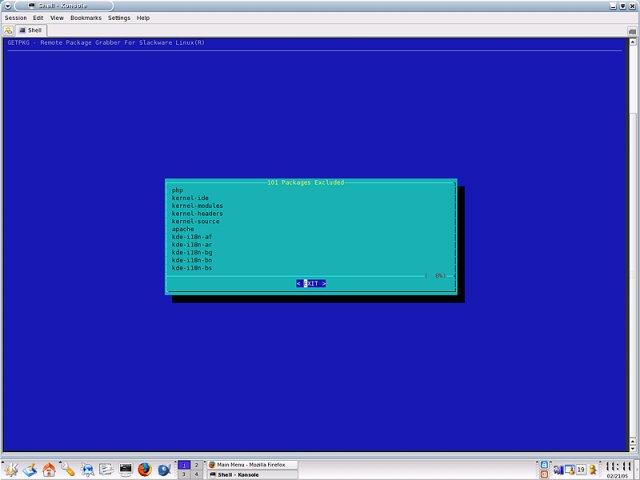Click the lock screen icon in panel
640x480 pixels.
[x=544, y=464]
